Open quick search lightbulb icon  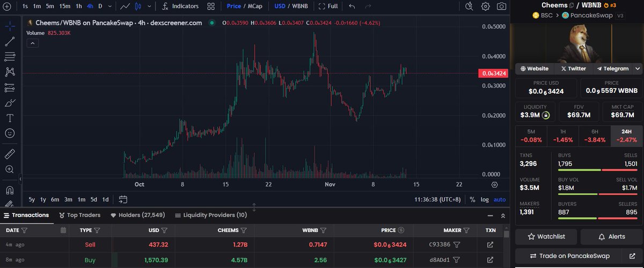[469, 6]
